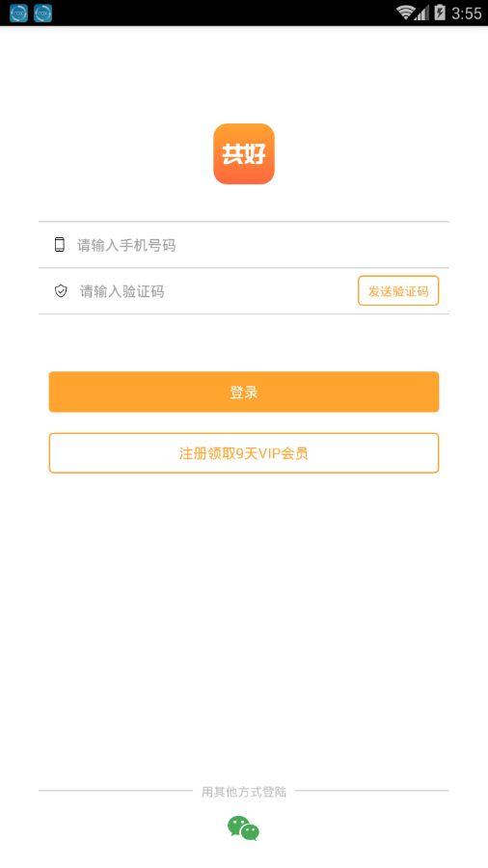The image size is (488, 868).
Task: Tap the 3:55 clock in status bar
Action: pos(467,14)
